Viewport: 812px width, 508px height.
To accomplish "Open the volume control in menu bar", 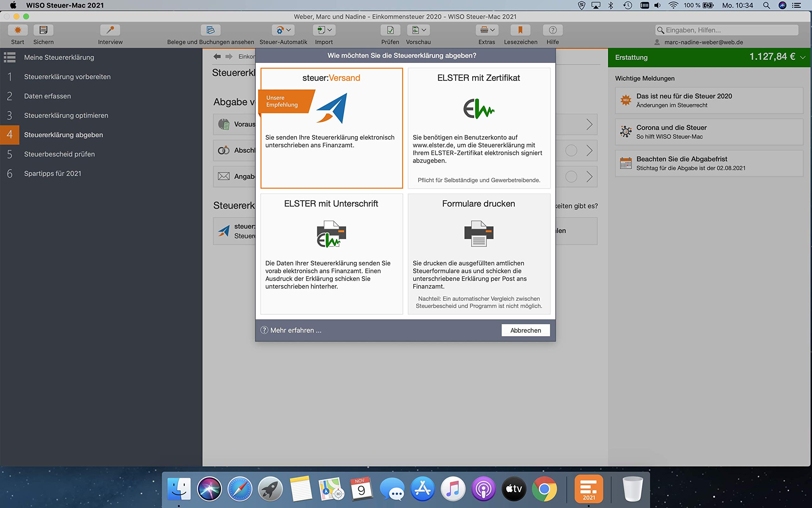I will (658, 5).
